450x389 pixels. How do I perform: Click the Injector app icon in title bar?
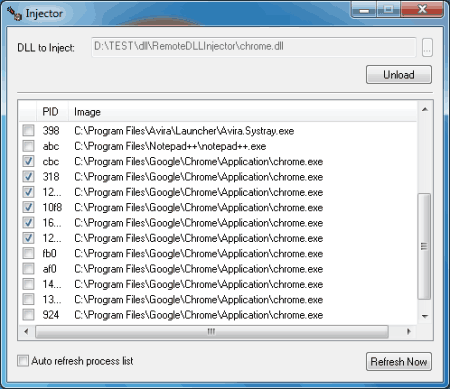pyautogui.click(x=14, y=14)
